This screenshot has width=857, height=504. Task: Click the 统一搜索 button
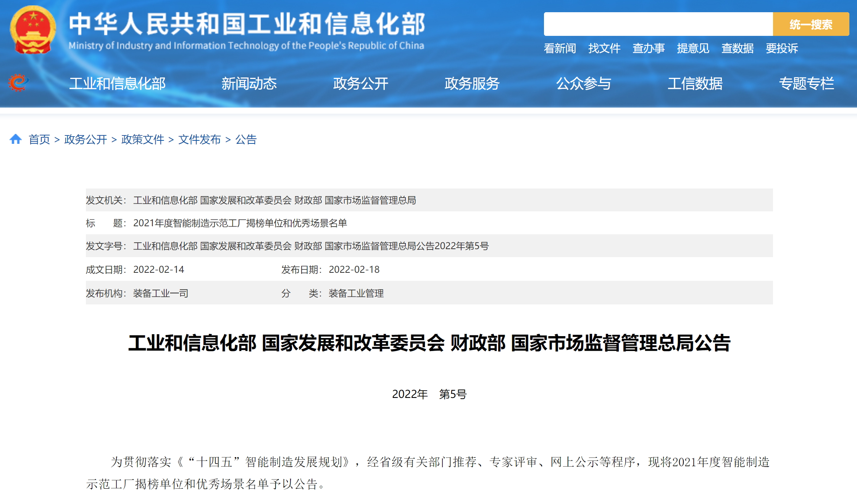pos(811,24)
